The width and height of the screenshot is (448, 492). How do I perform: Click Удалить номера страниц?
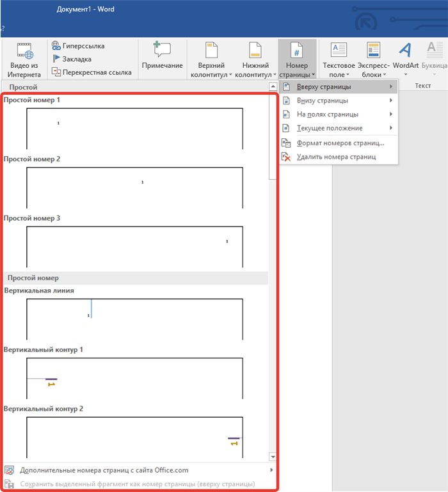click(339, 157)
